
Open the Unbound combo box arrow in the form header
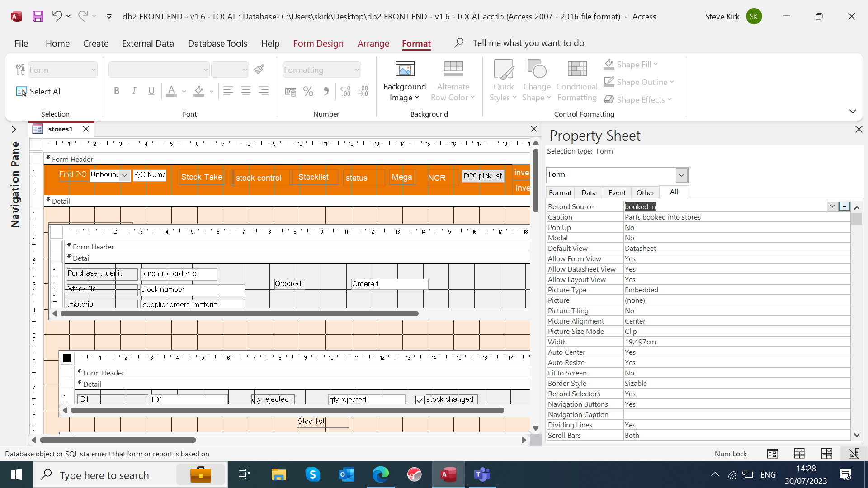(x=125, y=175)
